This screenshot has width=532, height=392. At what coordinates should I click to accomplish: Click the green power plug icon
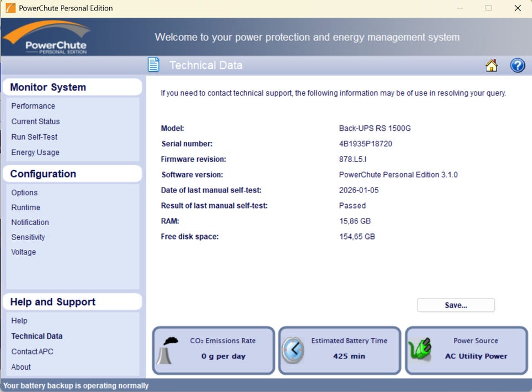tap(421, 350)
